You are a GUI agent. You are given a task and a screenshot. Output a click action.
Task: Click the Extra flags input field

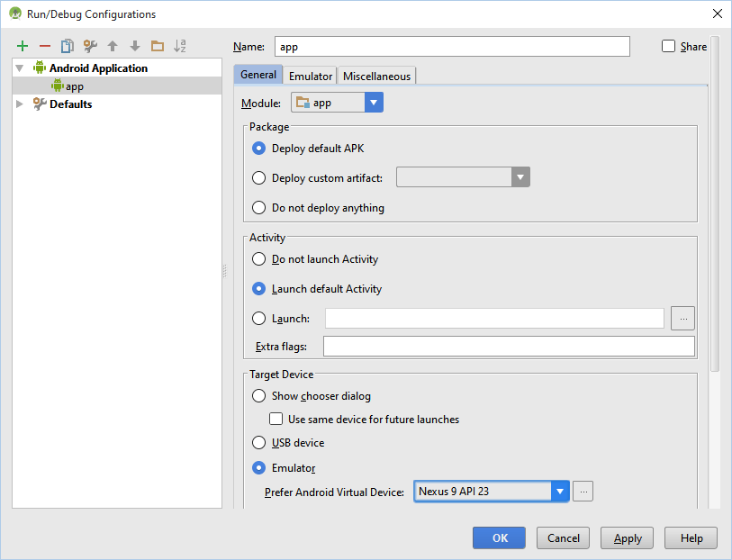pos(509,347)
